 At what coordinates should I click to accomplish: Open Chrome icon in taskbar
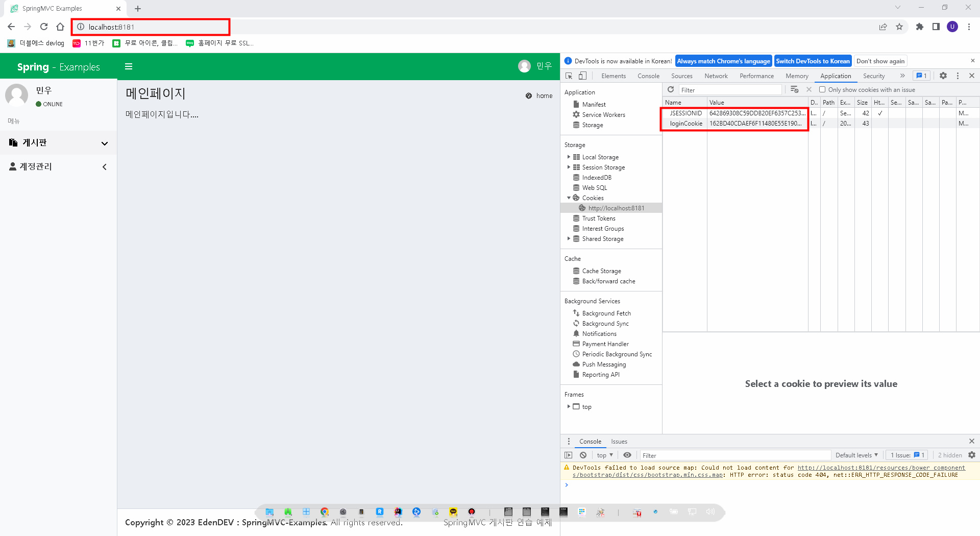click(325, 511)
